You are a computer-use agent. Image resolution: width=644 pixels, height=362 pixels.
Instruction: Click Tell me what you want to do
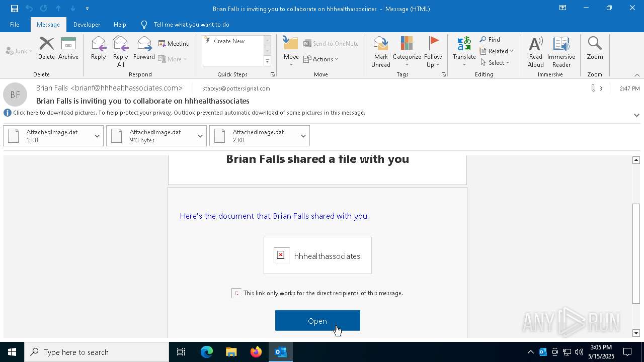(192, 25)
